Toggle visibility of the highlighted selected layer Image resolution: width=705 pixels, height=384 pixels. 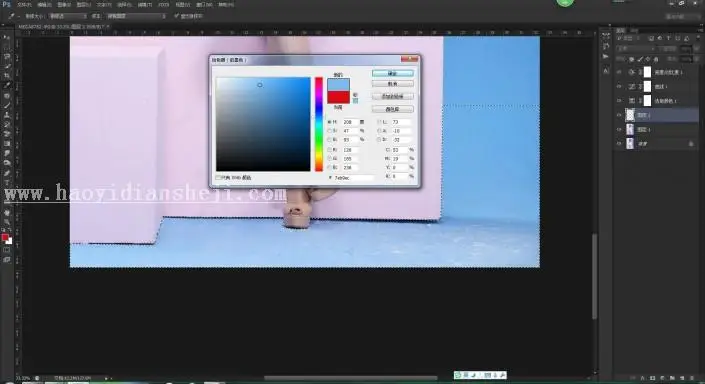pyautogui.click(x=619, y=115)
